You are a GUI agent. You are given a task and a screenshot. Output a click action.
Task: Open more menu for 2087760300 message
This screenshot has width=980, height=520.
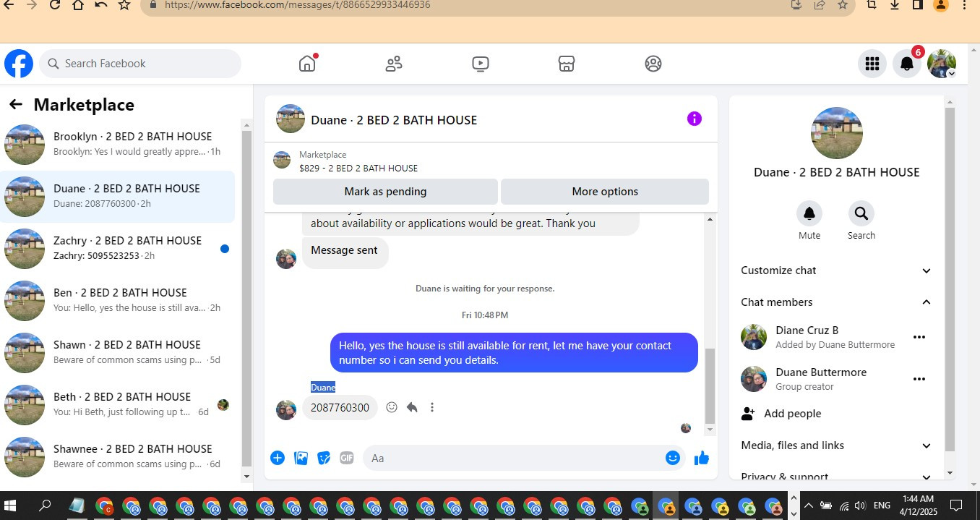pyautogui.click(x=432, y=407)
